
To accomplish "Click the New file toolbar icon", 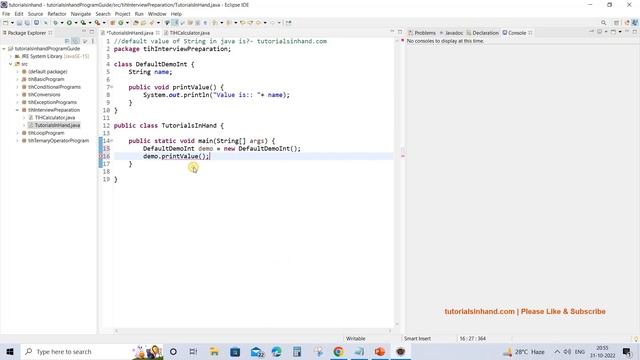I will pyautogui.click(x=6, y=23).
